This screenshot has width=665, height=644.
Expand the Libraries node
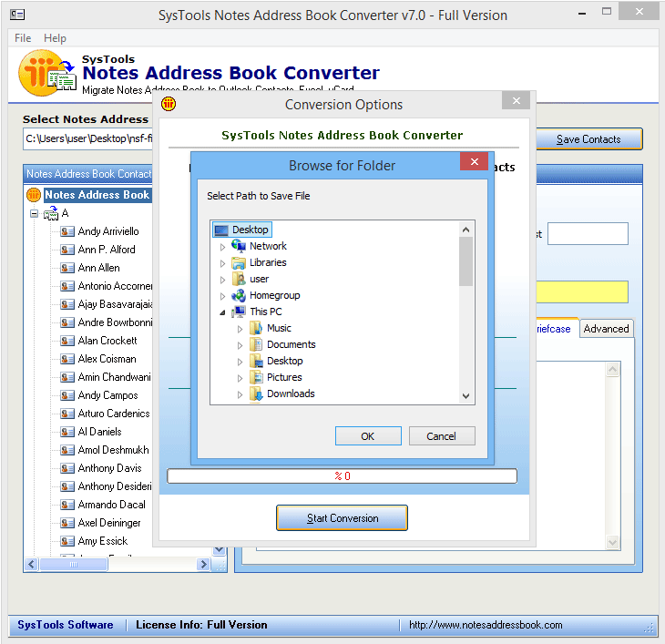[222, 263]
